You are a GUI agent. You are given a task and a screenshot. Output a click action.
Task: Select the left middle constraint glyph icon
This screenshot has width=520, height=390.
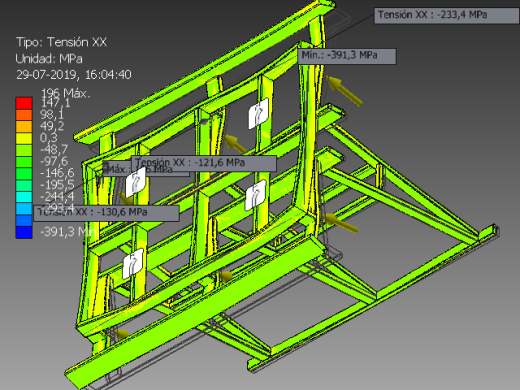pyautogui.click(x=135, y=182)
